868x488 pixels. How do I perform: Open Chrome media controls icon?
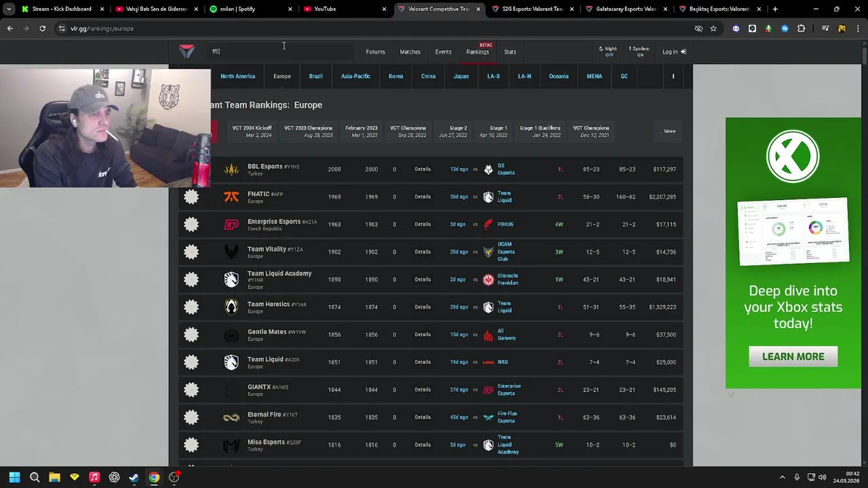coord(825,28)
